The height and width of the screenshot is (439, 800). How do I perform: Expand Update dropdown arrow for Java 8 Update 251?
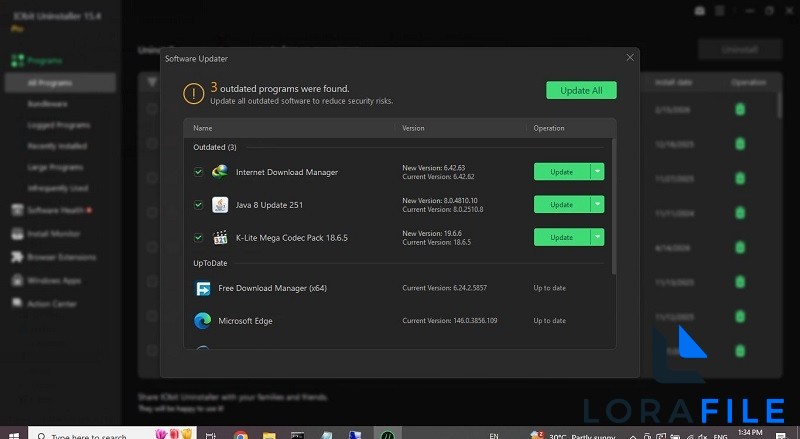click(x=597, y=204)
